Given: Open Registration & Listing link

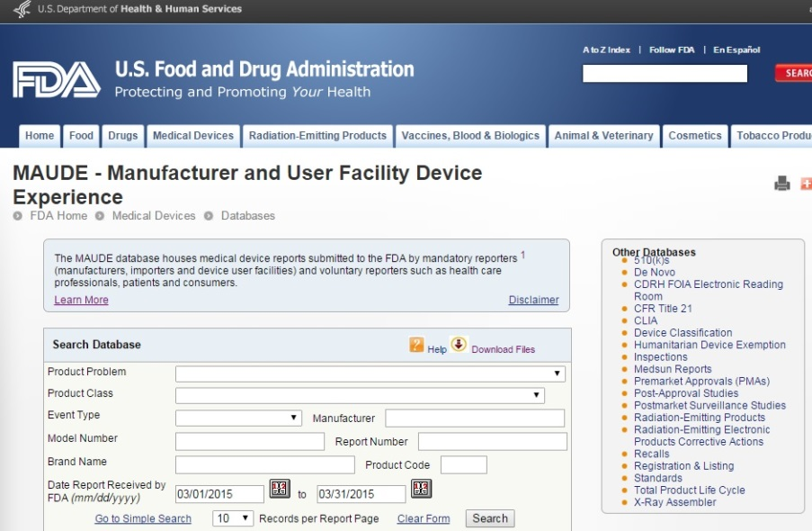Looking at the screenshot, I should [683, 465].
